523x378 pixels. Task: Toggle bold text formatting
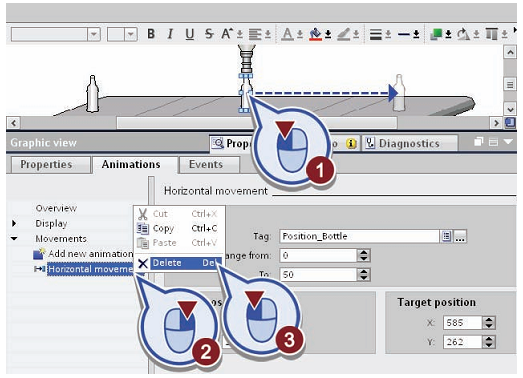click(x=151, y=34)
